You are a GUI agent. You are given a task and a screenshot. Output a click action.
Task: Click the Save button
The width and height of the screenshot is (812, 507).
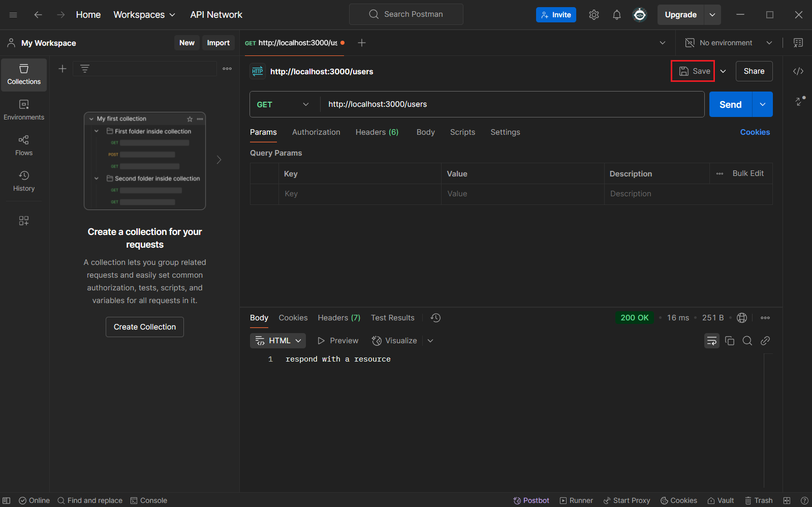pyautogui.click(x=693, y=71)
